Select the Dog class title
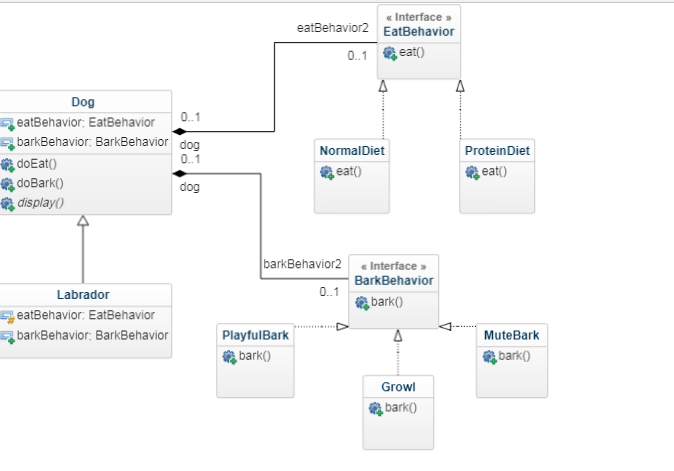674x471 pixels. coord(83,102)
